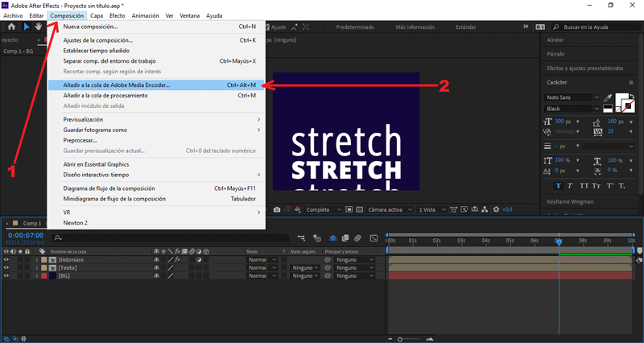The height and width of the screenshot is (343, 644).
Task: Toggle adjustment layer switch on Distorsion
Action: pyautogui.click(x=199, y=259)
